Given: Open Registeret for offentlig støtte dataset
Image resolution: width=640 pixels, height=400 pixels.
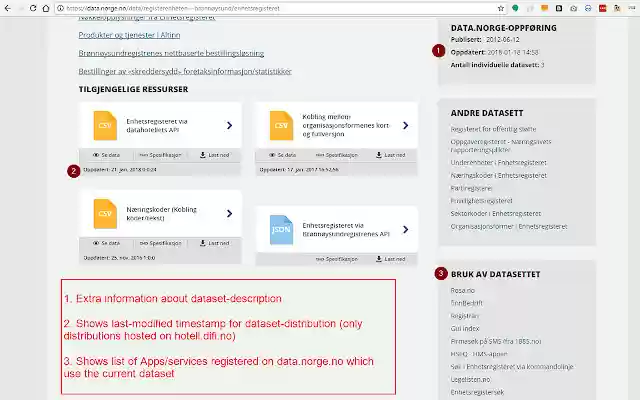Looking at the screenshot, I should 493,129.
